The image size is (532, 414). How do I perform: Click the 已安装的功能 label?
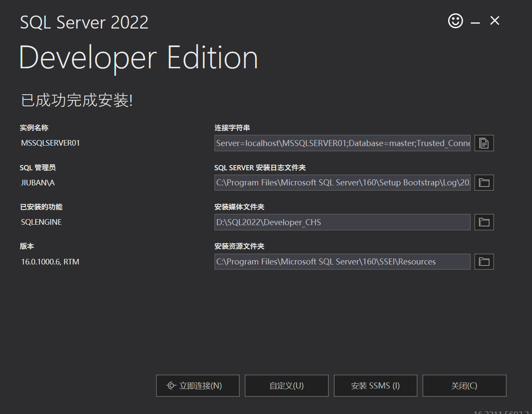click(41, 207)
